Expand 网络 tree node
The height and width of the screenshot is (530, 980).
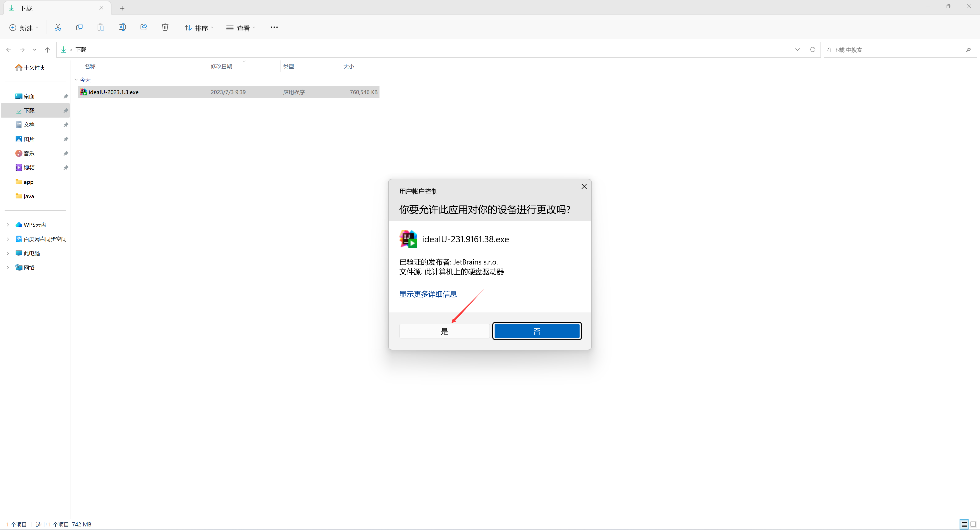8,268
